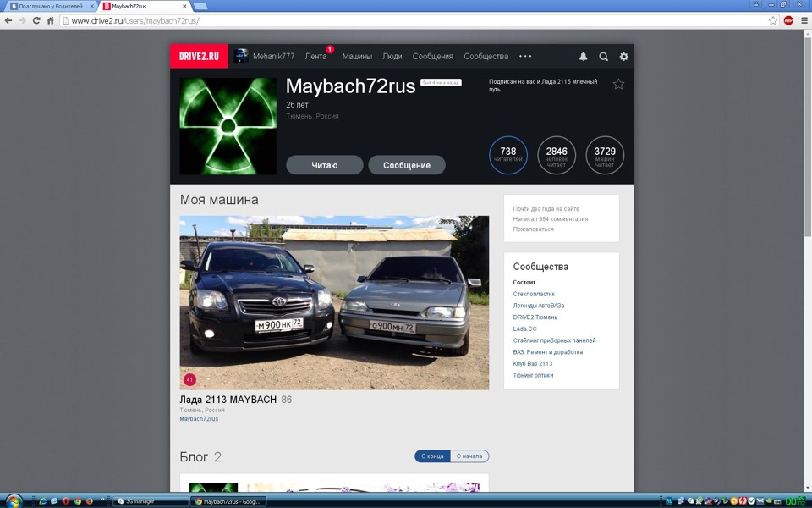Open the Люди menu item
The image size is (812, 508).
(392, 57)
